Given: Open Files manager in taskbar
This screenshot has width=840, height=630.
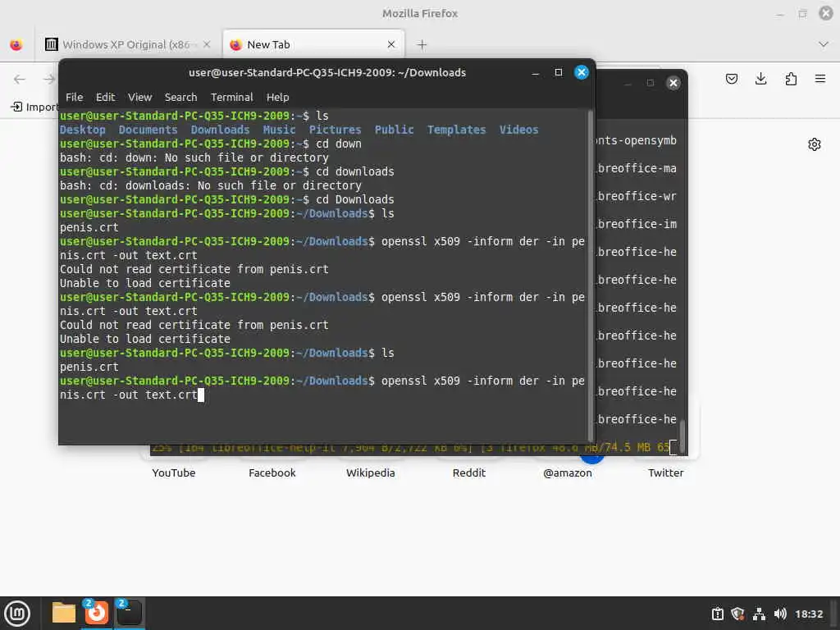Looking at the screenshot, I should click(x=64, y=613).
